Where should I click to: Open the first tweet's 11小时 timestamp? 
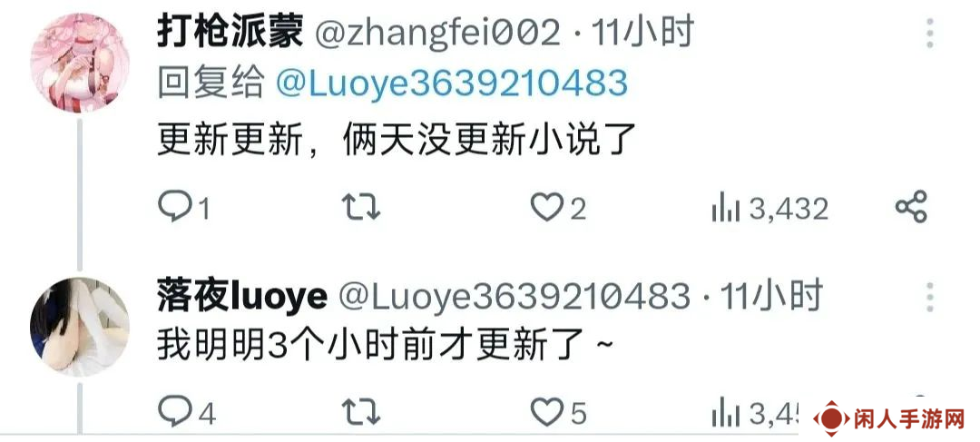[x=643, y=32]
